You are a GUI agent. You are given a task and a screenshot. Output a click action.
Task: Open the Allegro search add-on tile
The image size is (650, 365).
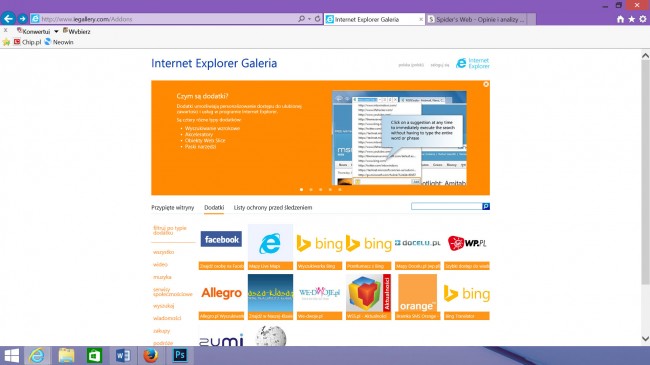click(221, 297)
